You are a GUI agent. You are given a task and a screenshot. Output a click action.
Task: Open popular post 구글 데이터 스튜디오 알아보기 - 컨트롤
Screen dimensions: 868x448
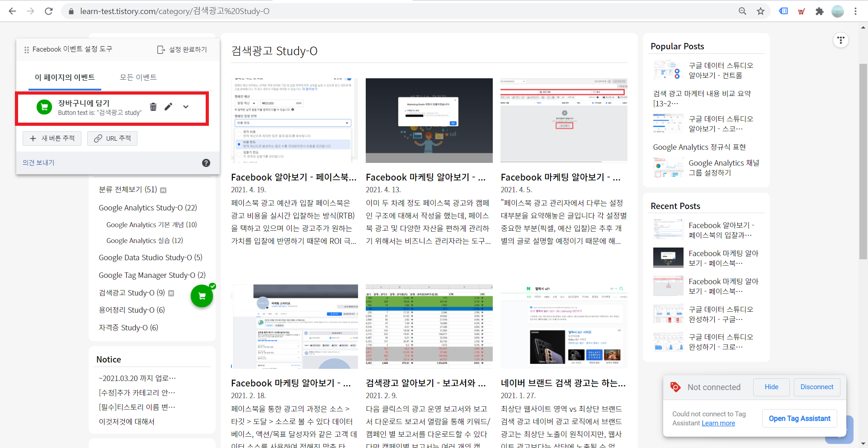click(x=721, y=71)
